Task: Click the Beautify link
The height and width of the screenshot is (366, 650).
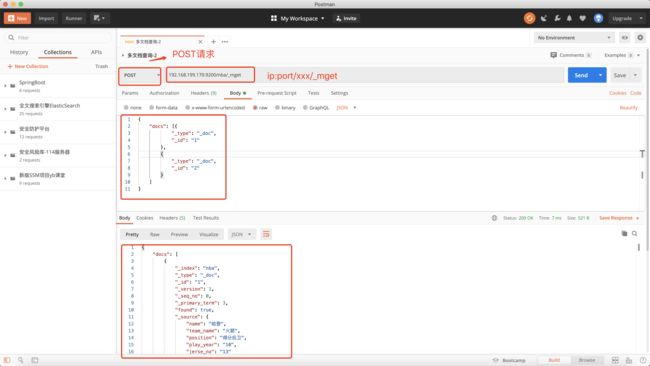Action: tap(628, 108)
